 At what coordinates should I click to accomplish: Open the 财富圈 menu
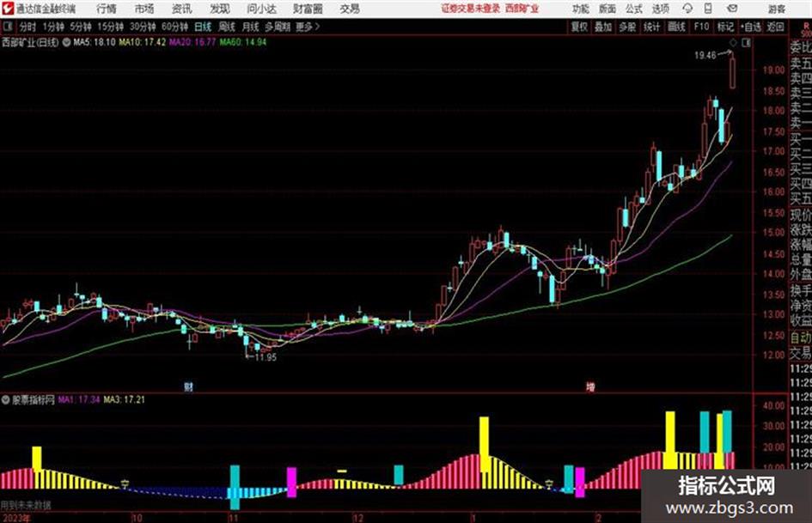(308, 9)
